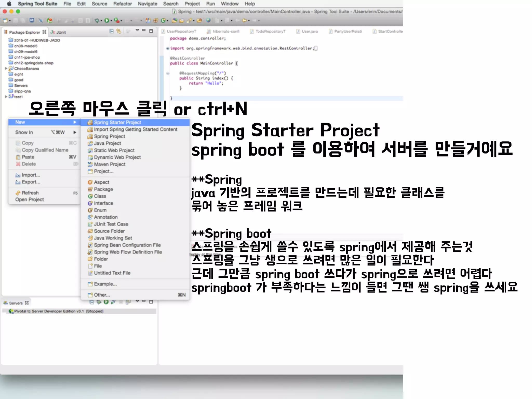
Task: Switch to the JUnit view tab
Action: (x=59, y=32)
